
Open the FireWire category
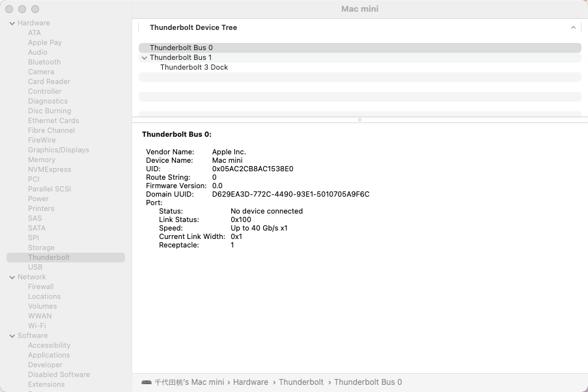point(42,140)
